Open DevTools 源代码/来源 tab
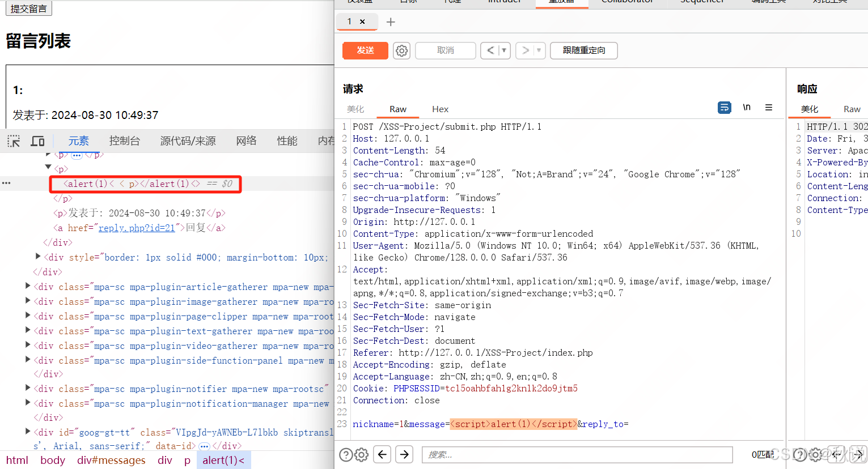 pyautogui.click(x=188, y=141)
